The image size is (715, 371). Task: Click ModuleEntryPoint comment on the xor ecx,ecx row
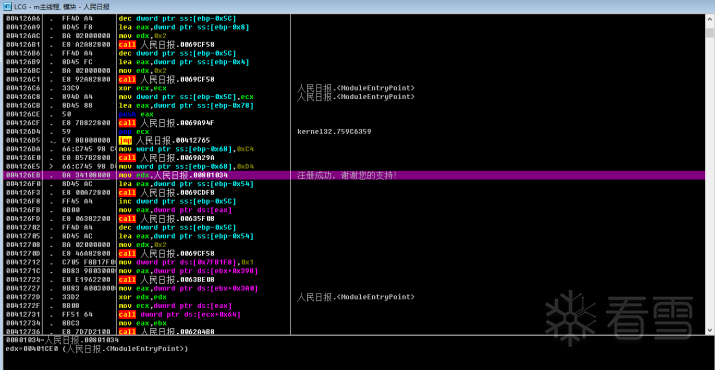pos(356,88)
